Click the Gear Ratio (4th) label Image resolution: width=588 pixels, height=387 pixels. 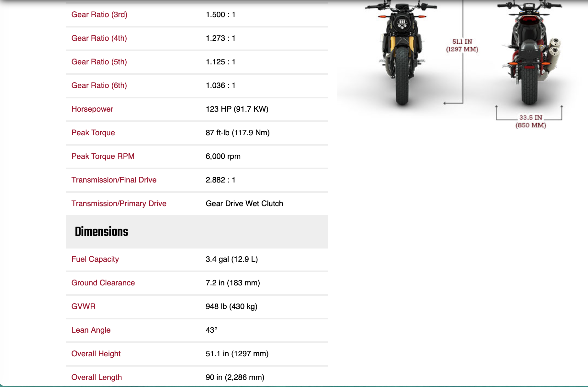[x=99, y=38]
